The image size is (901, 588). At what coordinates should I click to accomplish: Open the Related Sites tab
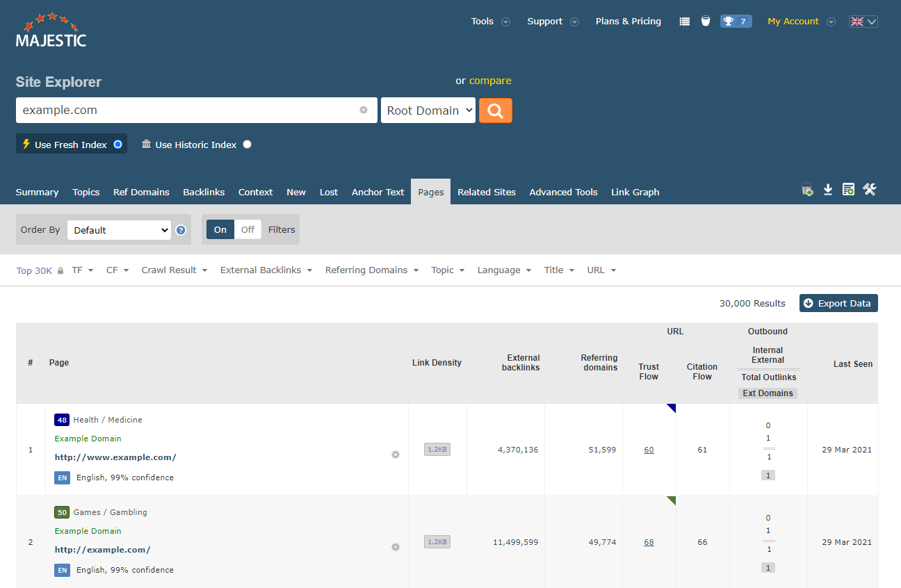click(487, 192)
